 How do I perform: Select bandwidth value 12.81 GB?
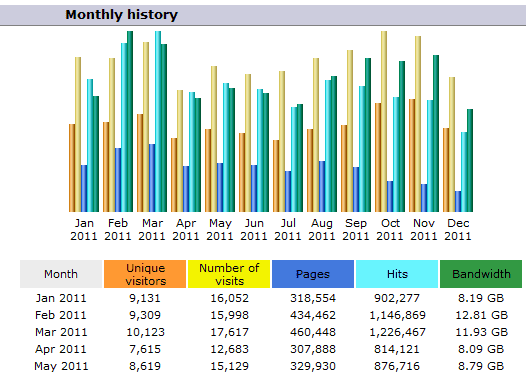click(481, 315)
